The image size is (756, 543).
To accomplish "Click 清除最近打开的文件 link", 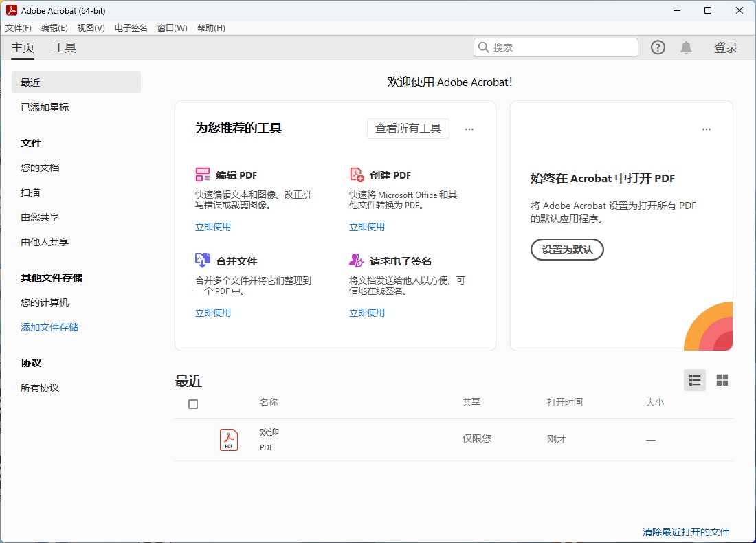I will 687,531.
